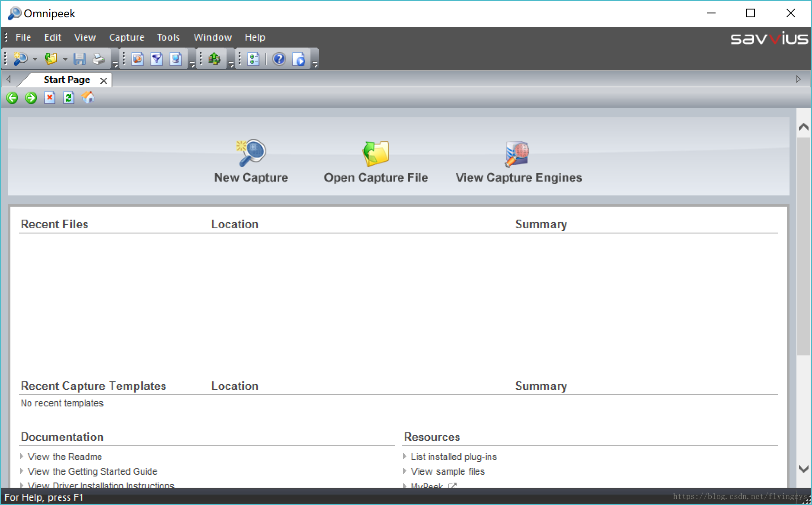Open the View the Readme link
The width and height of the screenshot is (812, 505).
click(65, 457)
